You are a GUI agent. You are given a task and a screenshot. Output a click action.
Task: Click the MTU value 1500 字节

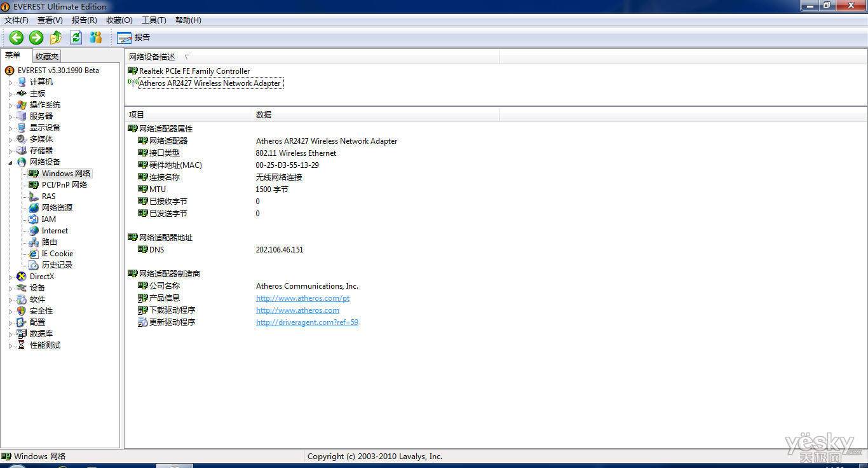[272, 189]
